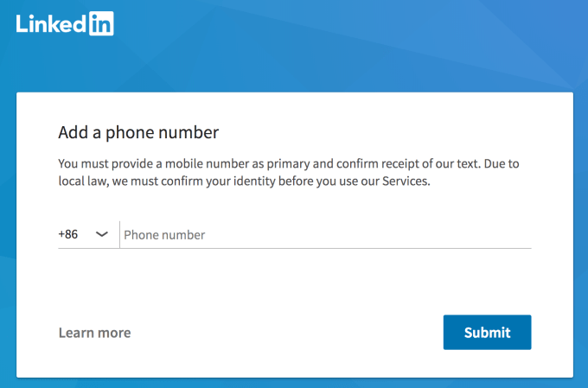Open the Learn more link
The width and height of the screenshot is (588, 388).
point(94,333)
